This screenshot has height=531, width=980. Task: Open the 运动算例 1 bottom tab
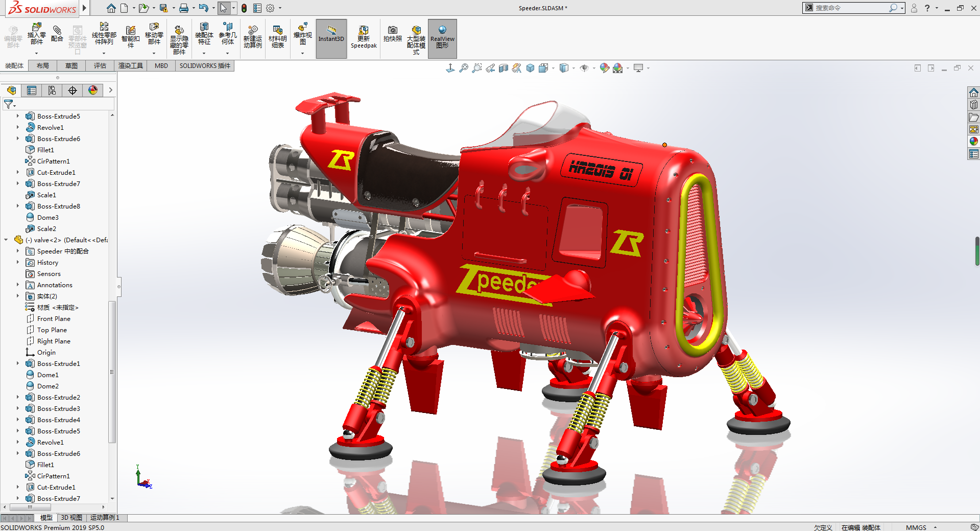click(105, 518)
